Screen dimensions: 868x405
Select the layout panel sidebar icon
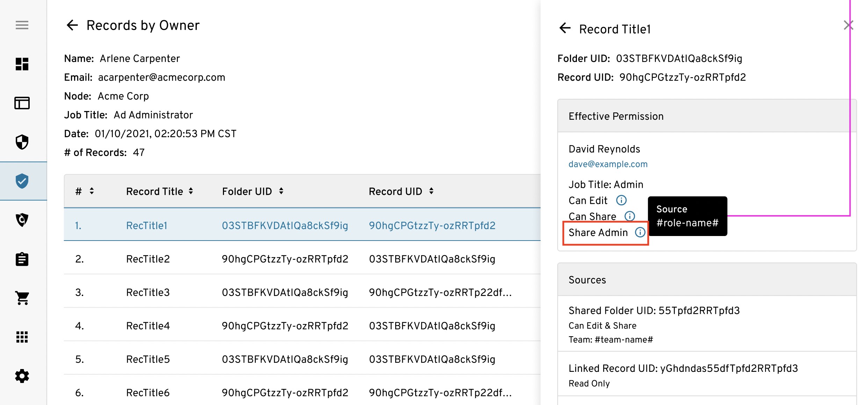(22, 103)
